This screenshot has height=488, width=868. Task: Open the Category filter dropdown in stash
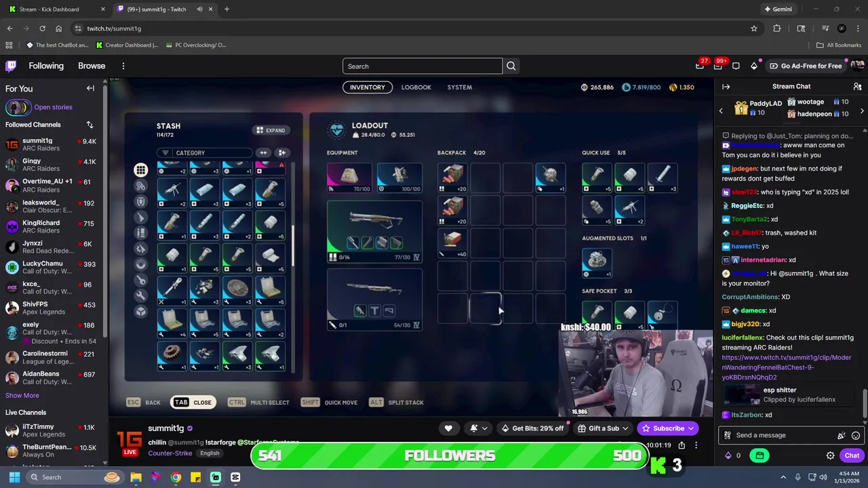coord(203,152)
